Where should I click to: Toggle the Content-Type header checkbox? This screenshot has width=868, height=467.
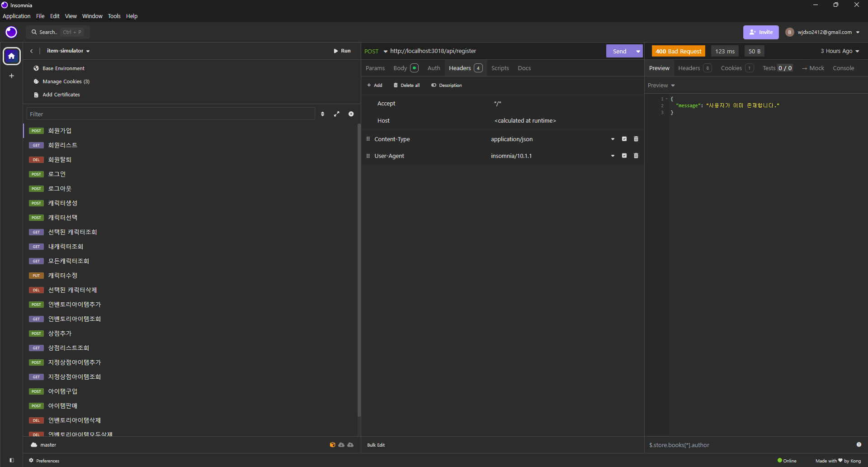pos(624,139)
